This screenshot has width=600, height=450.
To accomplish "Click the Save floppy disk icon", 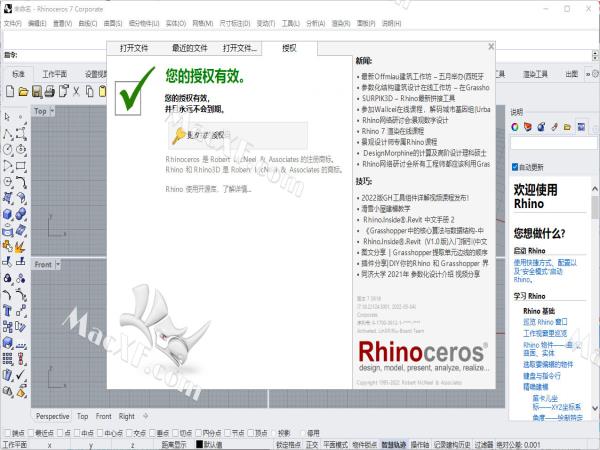I will 37,91.
